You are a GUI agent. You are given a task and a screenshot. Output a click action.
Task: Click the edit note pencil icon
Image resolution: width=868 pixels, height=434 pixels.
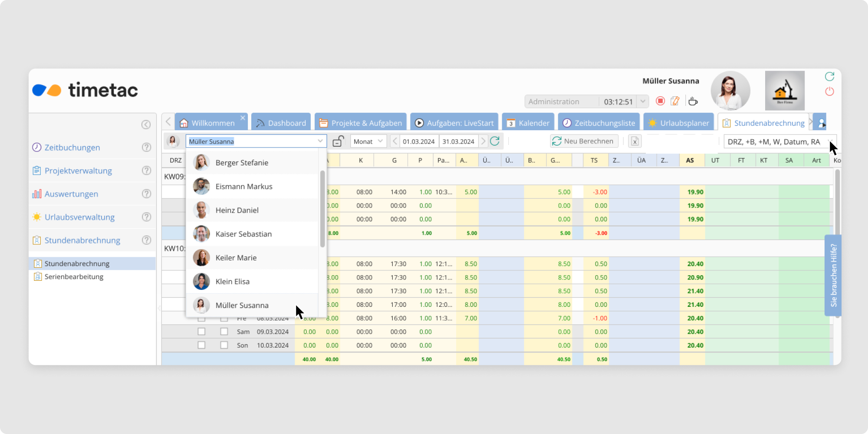[675, 101]
